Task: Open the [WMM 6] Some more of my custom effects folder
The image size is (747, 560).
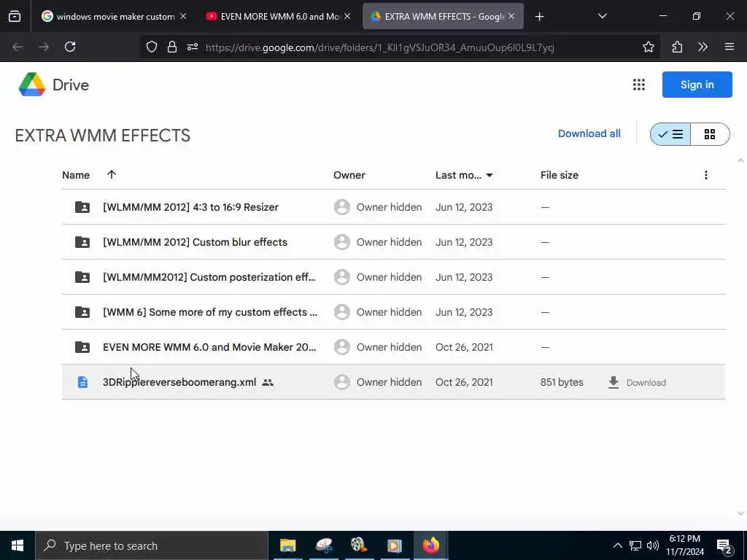Action: tap(209, 312)
